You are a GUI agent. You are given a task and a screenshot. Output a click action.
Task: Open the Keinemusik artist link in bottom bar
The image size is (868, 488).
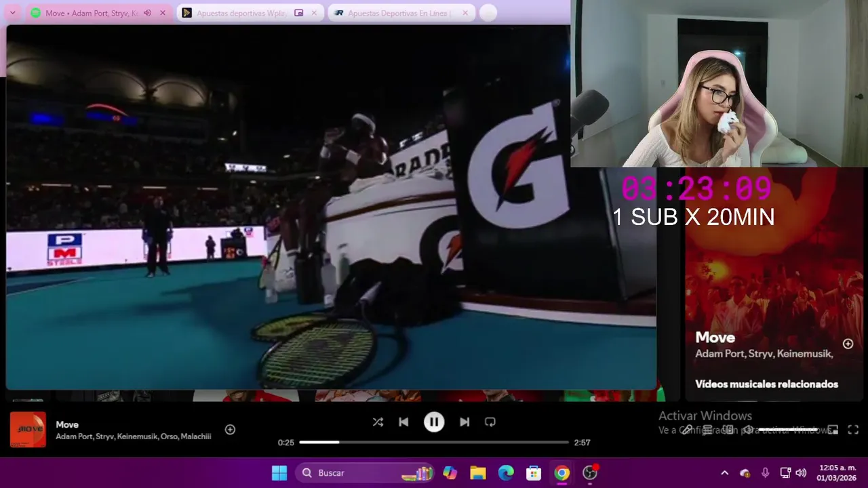click(137, 436)
